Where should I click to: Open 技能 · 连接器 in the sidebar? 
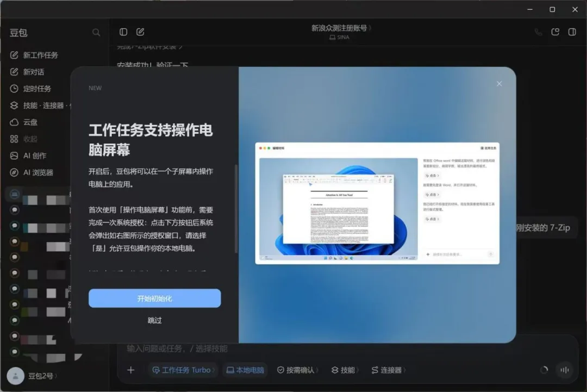click(40, 105)
